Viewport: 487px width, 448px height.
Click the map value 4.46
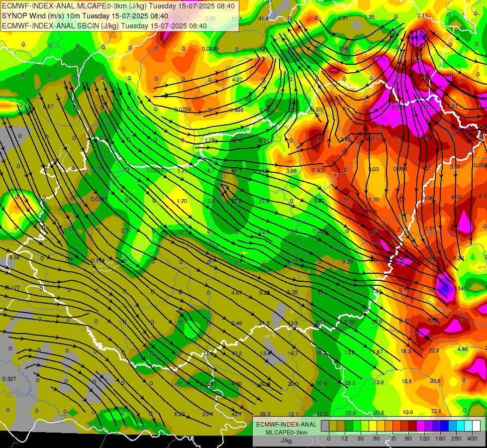click(x=463, y=349)
